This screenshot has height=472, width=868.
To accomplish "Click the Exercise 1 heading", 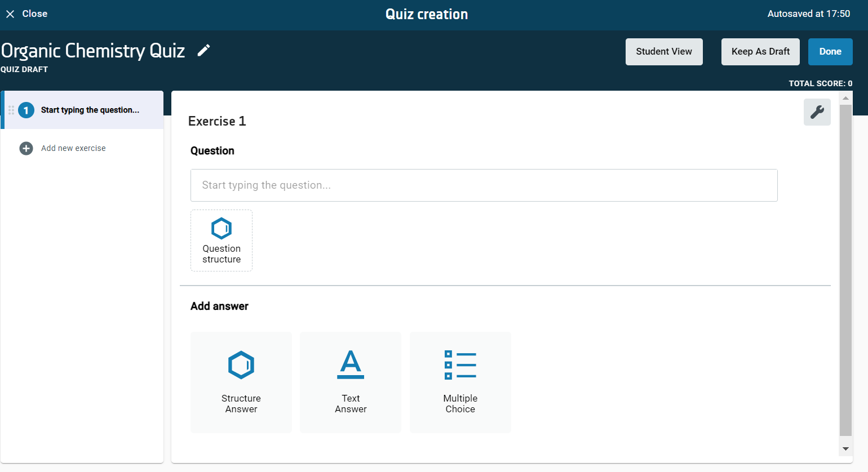I will (216, 121).
